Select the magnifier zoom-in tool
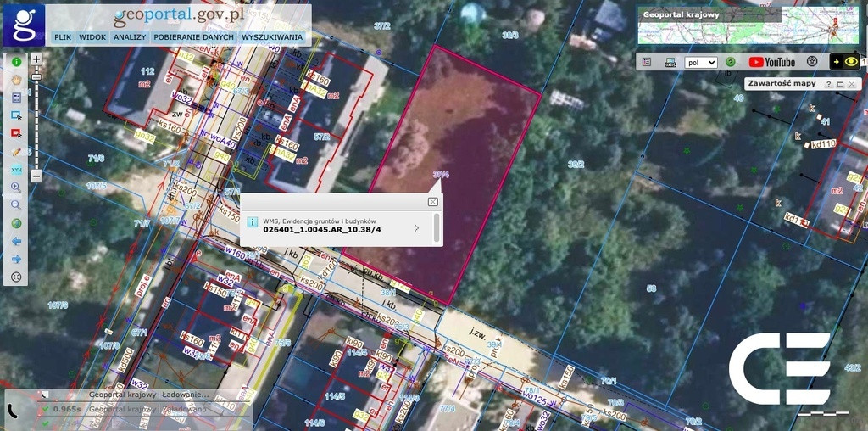This screenshot has height=431, width=868. (x=16, y=188)
